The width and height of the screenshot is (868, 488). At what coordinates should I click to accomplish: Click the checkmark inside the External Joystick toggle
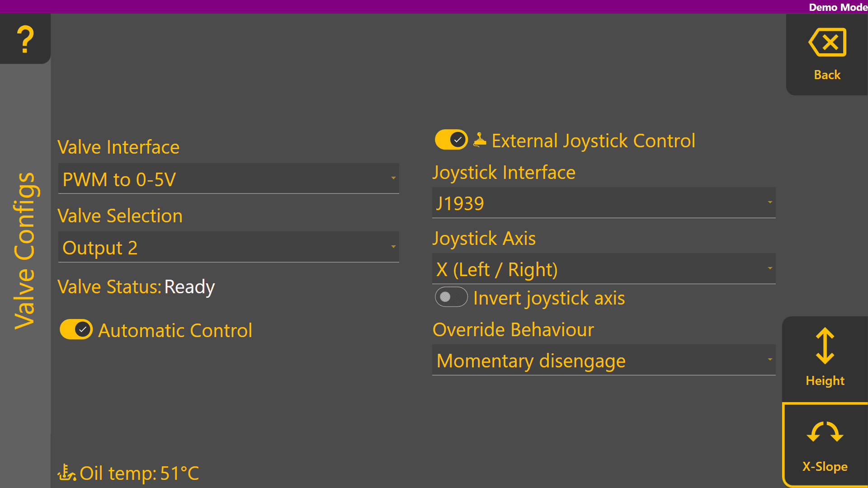[457, 139]
